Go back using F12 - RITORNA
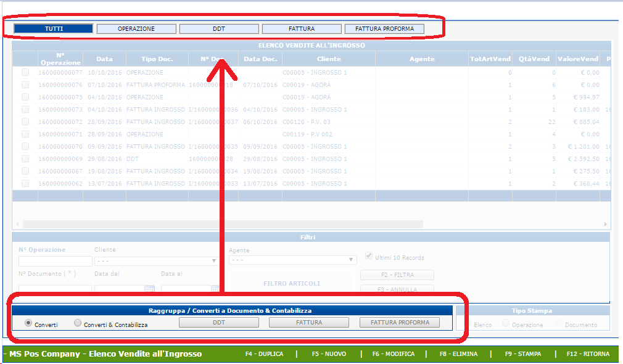 point(588,354)
